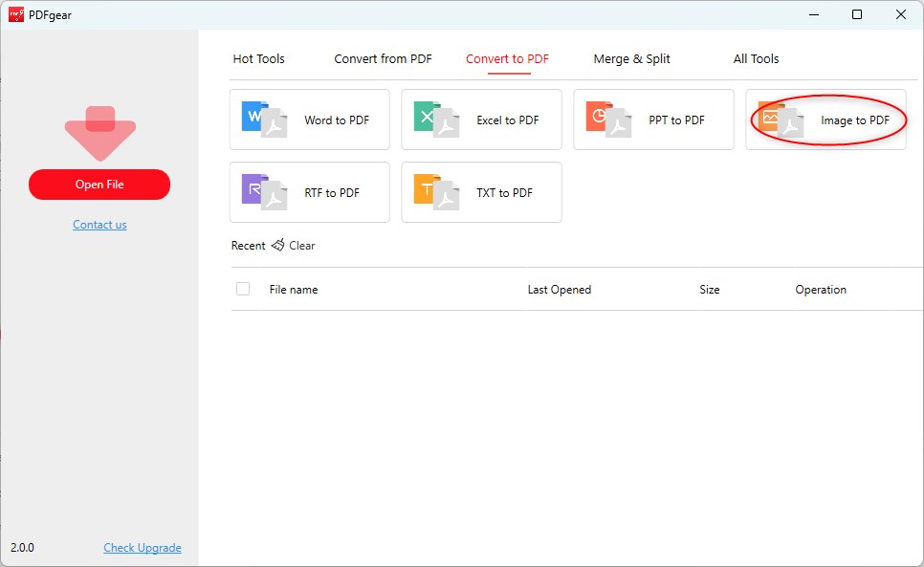This screenshot has height=567, width=924.
Task: Open the Contact us link
Action: pyautogui.click(x=99, y=224)
